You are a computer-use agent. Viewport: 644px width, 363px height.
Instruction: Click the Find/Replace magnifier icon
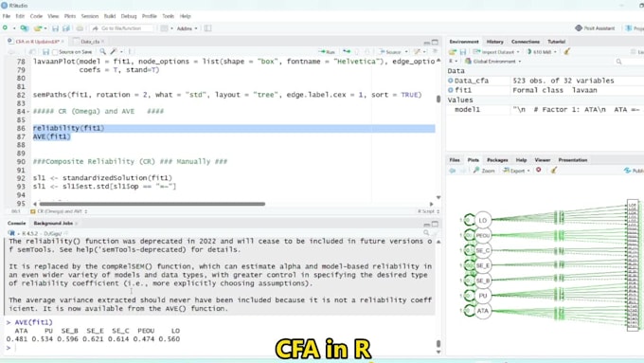point(102,52)
